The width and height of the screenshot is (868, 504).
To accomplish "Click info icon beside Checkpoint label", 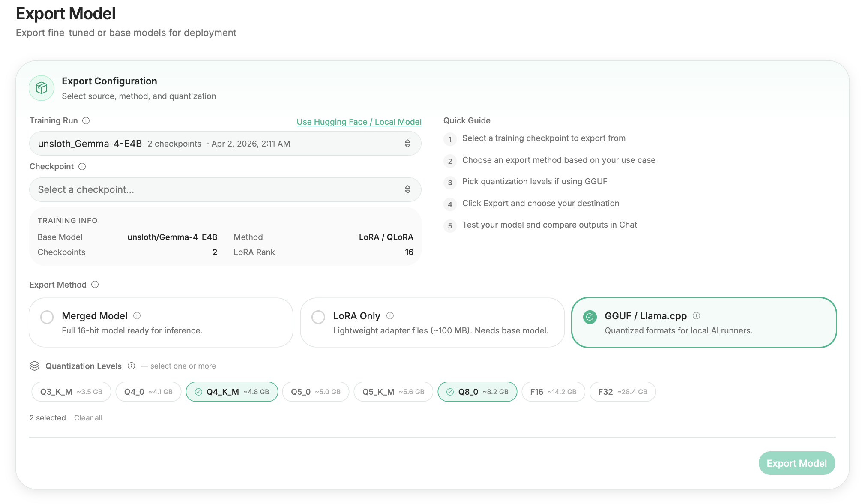I will click(x=82, y=167).
